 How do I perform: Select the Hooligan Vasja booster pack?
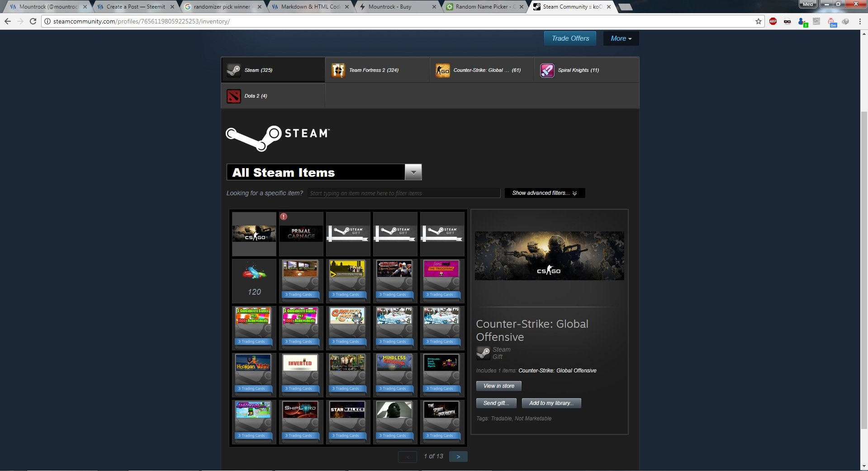tap(254, 375)
